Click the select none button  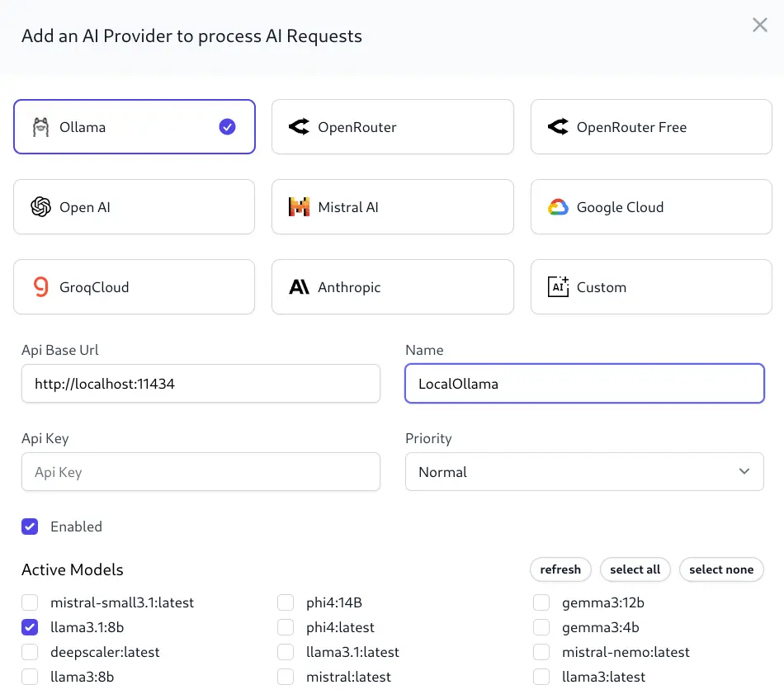tap(721, 569)
